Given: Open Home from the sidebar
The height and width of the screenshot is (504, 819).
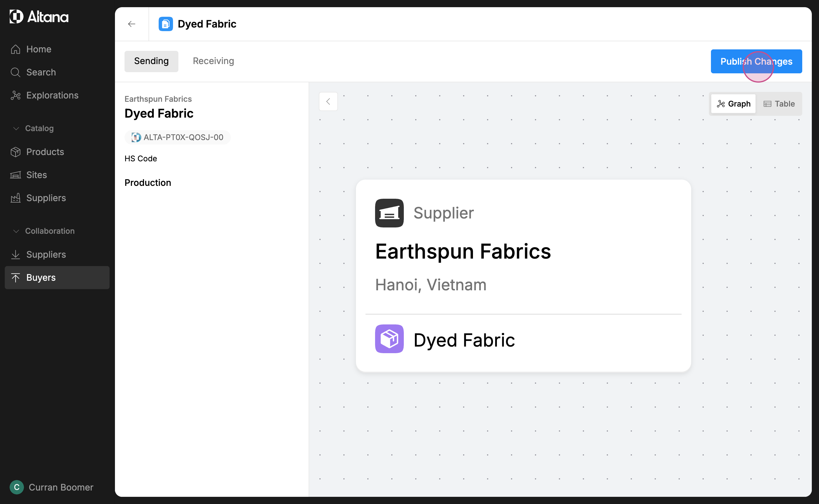Looking at the screenshot, I should pyautogui.click(x=39, y=49).
